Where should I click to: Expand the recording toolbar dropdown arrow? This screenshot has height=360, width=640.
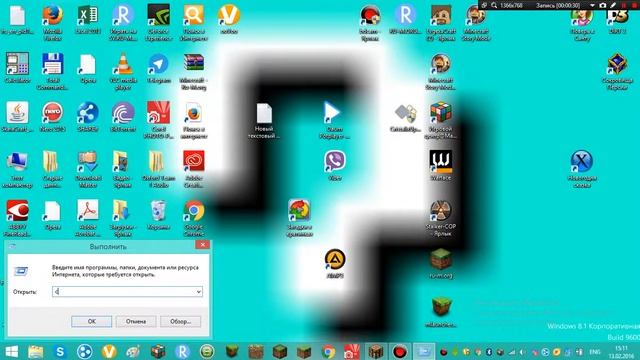pyautogui.click(x=592, y=5)
